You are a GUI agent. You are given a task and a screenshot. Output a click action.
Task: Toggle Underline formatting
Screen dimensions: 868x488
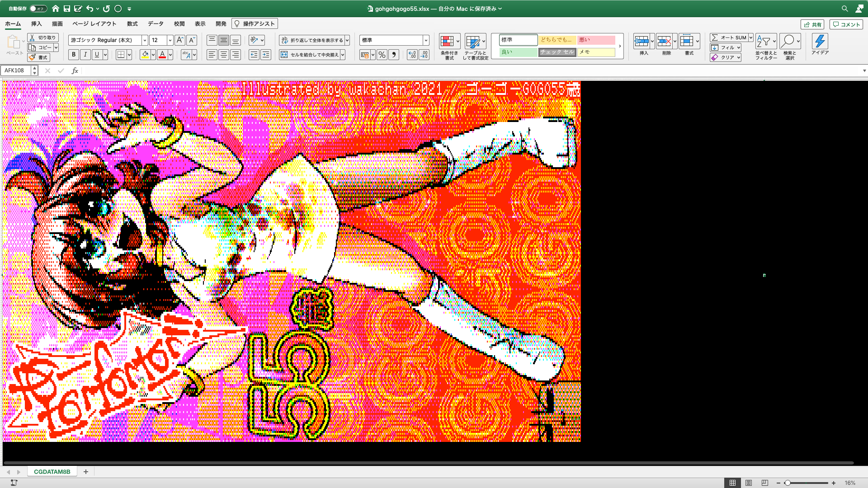[97, 55]
